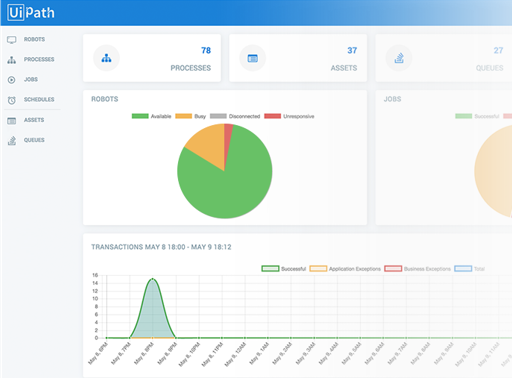This screenshot has width=512, height=378.
Task: Open the ASSETS menu item
Action: pos(34,120)
